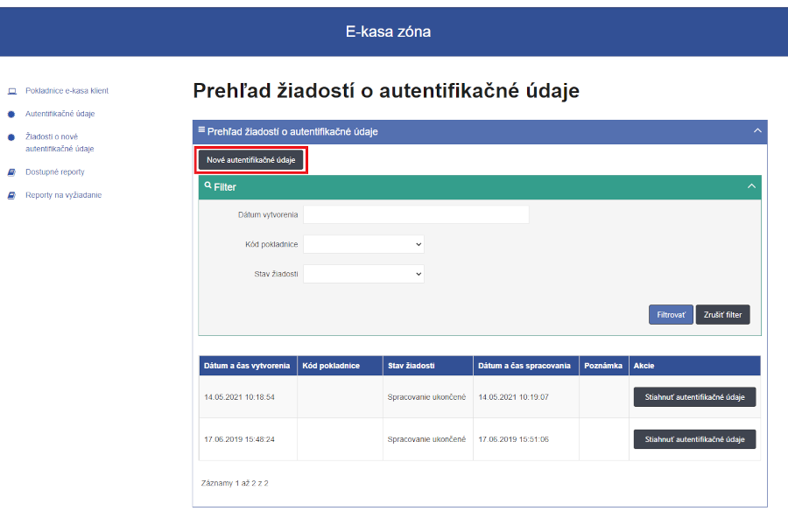Open Reporty na vyžiadanie sidebar link

click(x=63, y=195)
